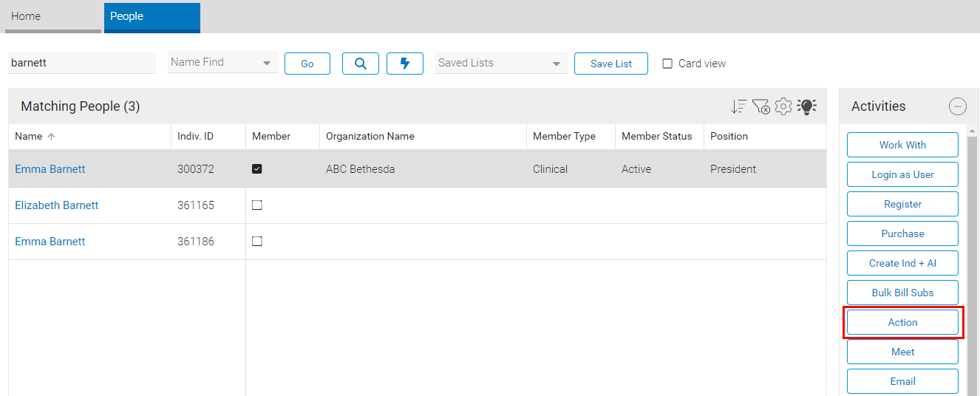
Task: Toggle Member checkbox for Elizabeth Barnett
Action: coord(257,205)
